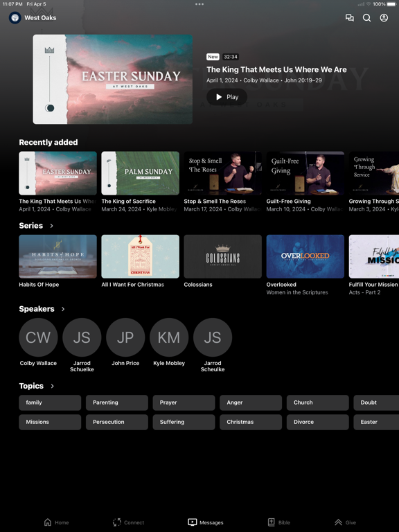
Task: Filter by Easter topic
Action: (376, 422)
